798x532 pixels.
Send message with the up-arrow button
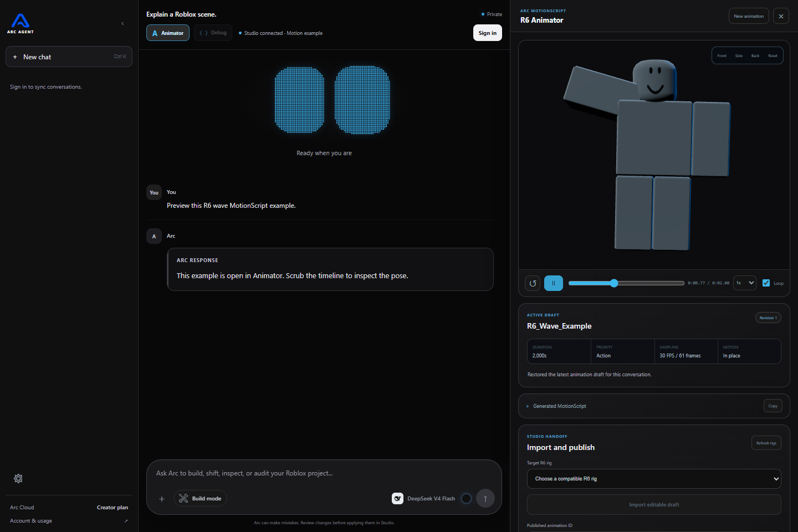(485, 498)
